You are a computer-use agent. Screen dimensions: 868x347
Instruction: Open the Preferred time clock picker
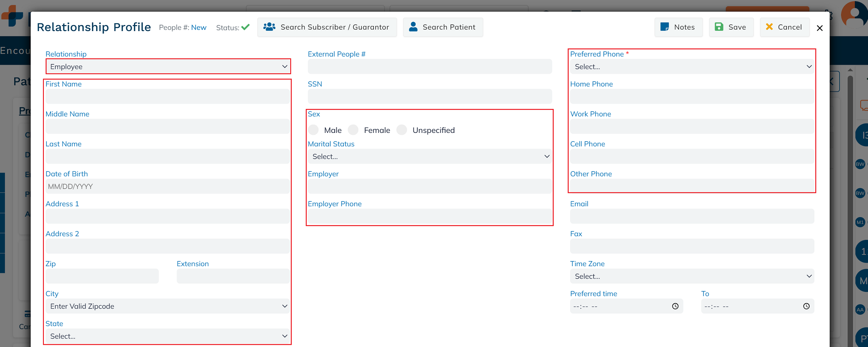675,306
